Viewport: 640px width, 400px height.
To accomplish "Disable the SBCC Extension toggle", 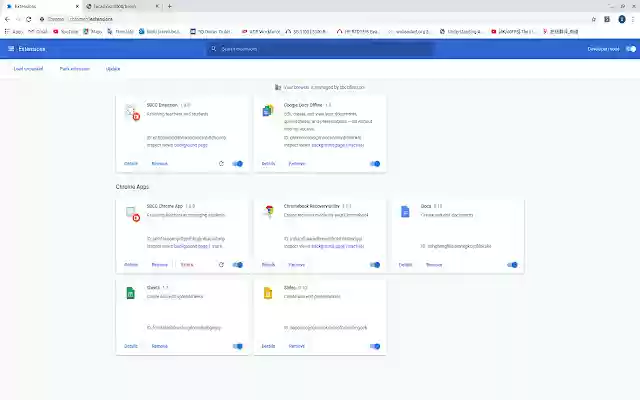I will [x=238, y=164].
